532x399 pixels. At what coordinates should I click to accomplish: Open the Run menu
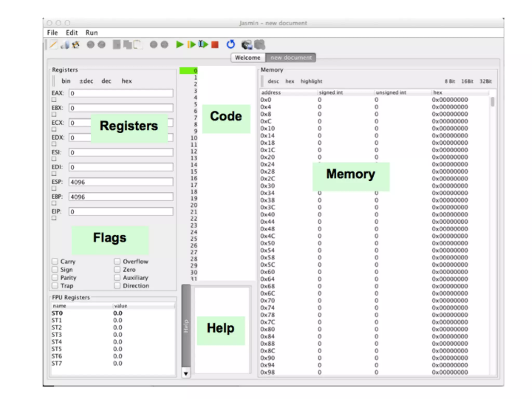point(92,33)
